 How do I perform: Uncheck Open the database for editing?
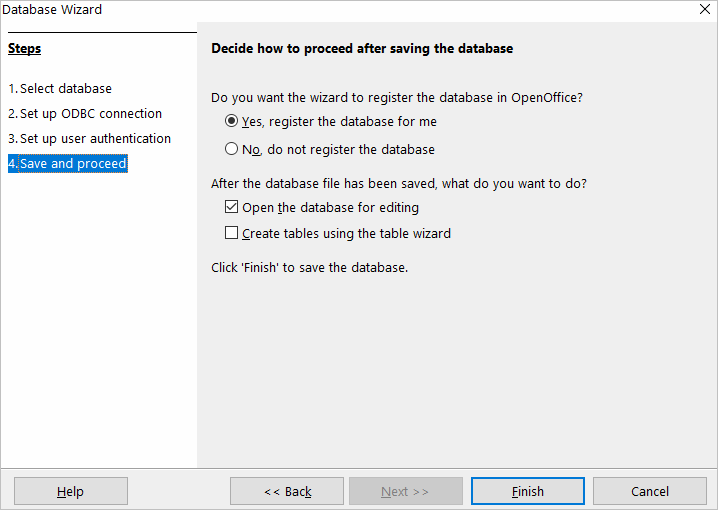pyautogui.click(x=232, y=208)
